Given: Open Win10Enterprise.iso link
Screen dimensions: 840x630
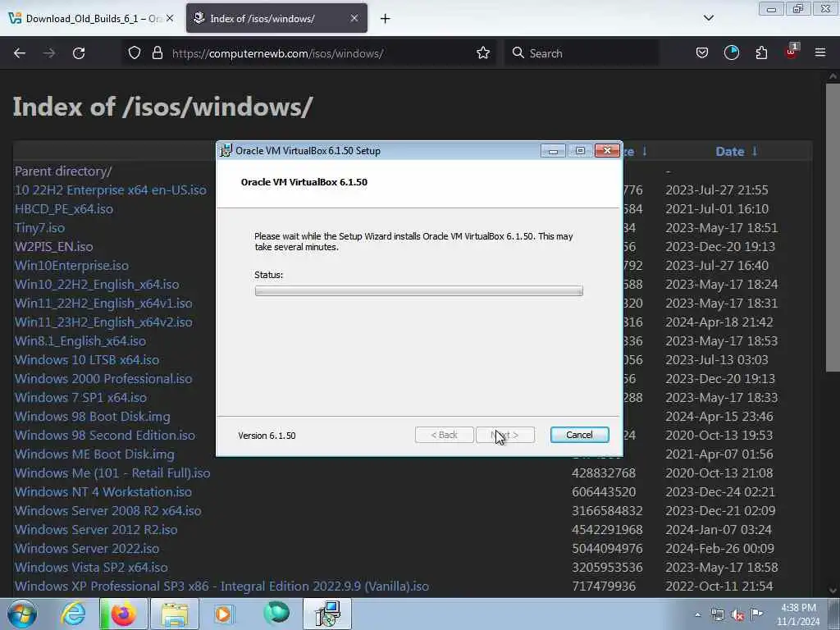Looking at the screenshot, I should coord(72,265).
